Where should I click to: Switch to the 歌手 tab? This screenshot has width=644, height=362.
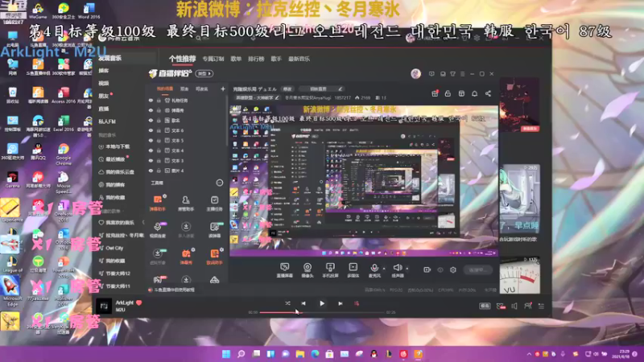point(276,59)
